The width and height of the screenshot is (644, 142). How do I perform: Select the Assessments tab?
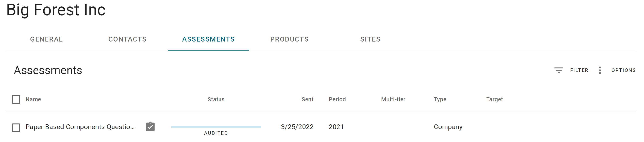click(x=208, y=39)
